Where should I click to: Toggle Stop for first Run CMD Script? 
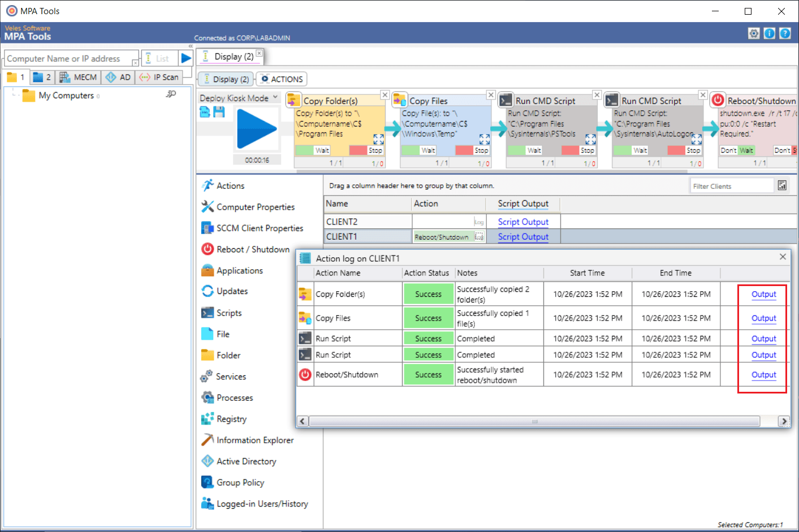(578, 150)
